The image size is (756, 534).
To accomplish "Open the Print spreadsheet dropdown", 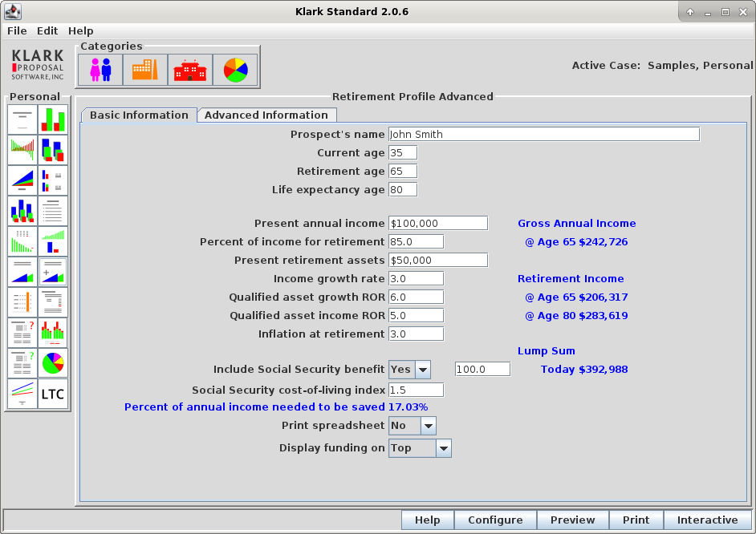I will [428, 426].
